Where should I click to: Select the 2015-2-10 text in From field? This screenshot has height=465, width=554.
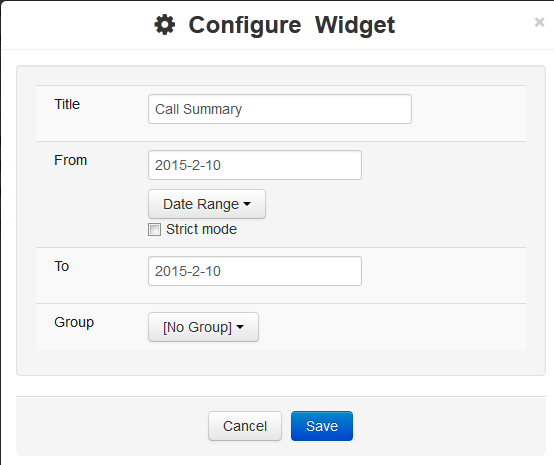pyautogui.click(x=188, y=165)
